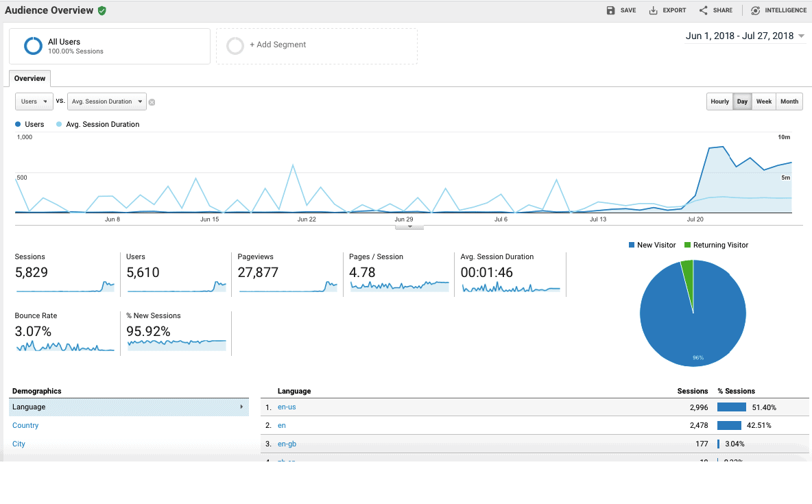Switch the chart to Month view
812x504 pixels.
[789, 101]
